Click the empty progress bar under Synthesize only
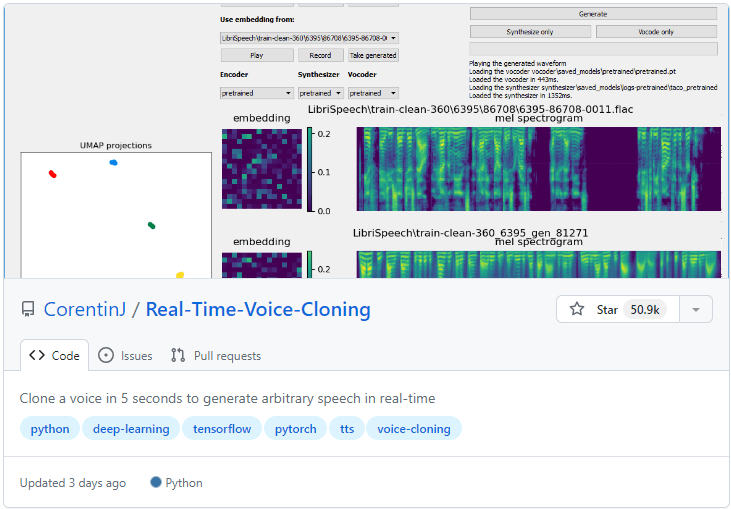 (593, 48)
